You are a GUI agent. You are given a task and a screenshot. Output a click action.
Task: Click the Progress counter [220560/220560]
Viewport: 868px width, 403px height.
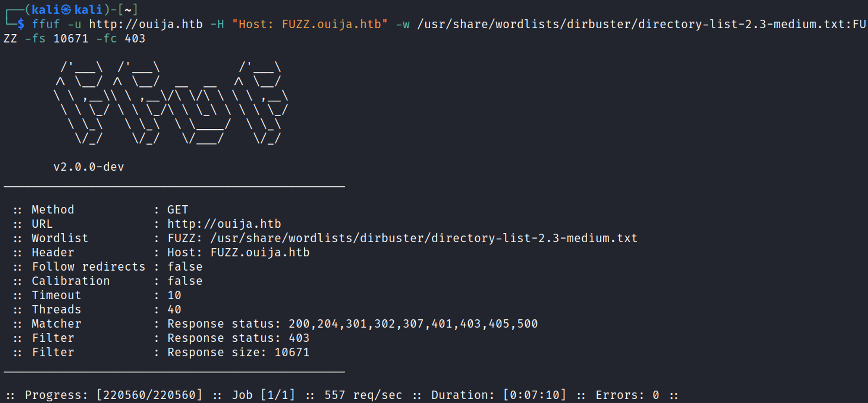(x=149, y=395)
